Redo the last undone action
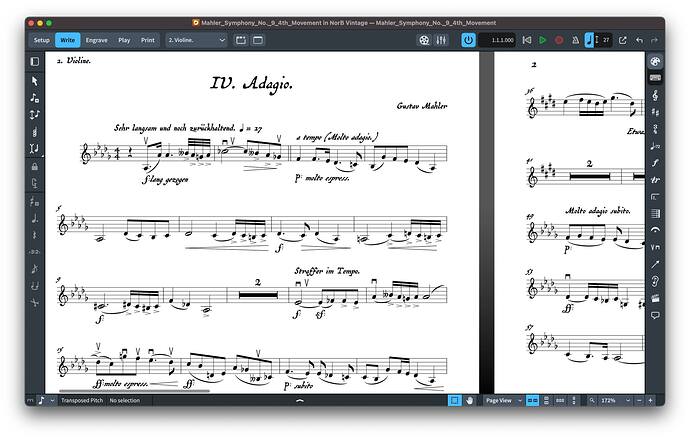Viewport: 690px width, 438px height. pyautogui.click(x=654, y=40)
